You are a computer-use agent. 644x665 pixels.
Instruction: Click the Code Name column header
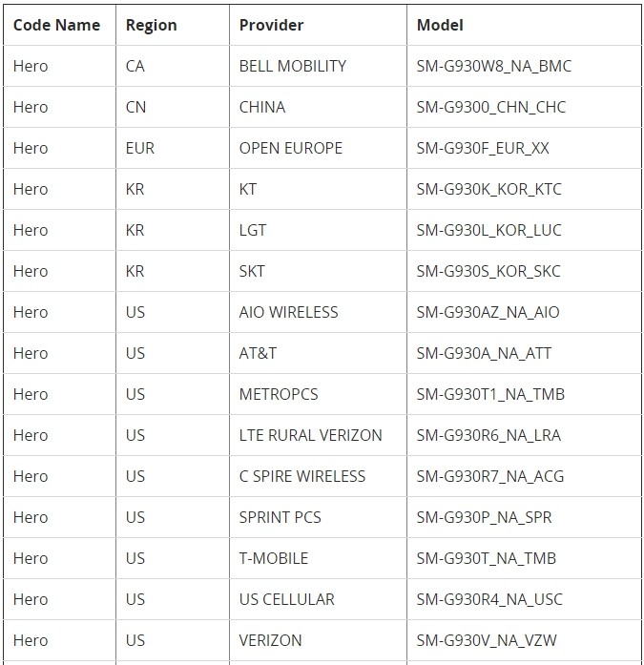(x=57, y=25)
